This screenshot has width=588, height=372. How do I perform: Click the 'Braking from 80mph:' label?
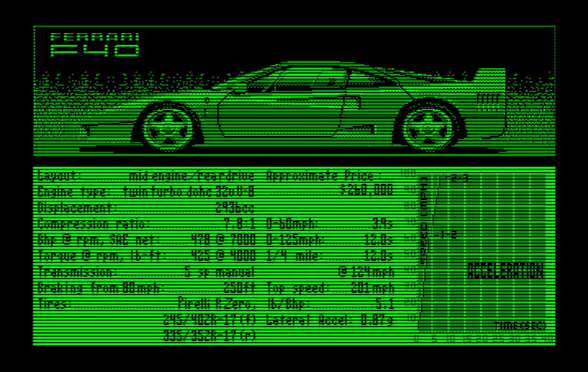(100, 288)
